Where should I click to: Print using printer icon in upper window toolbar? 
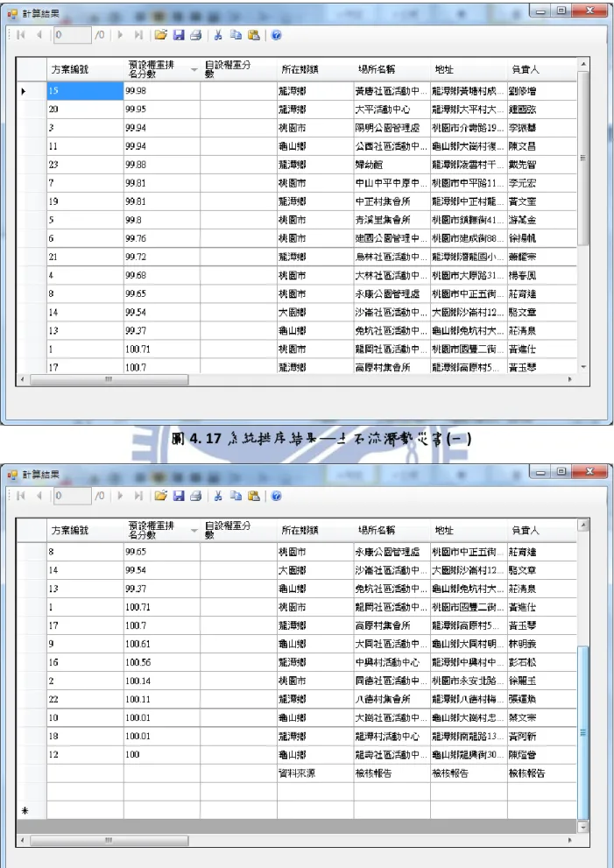tap(195, 35)
